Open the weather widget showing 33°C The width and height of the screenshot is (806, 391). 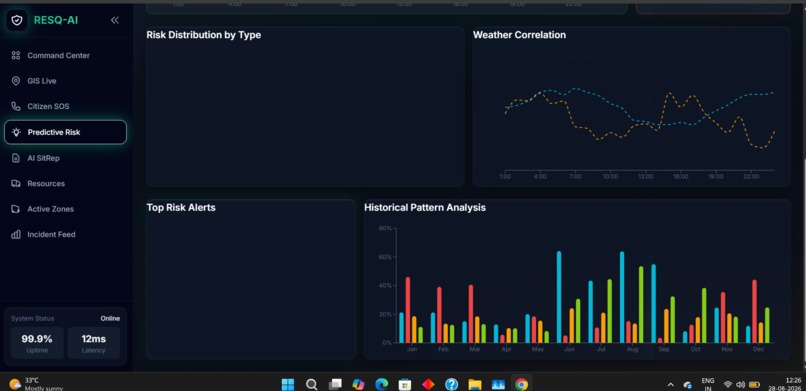click(36, 384)
